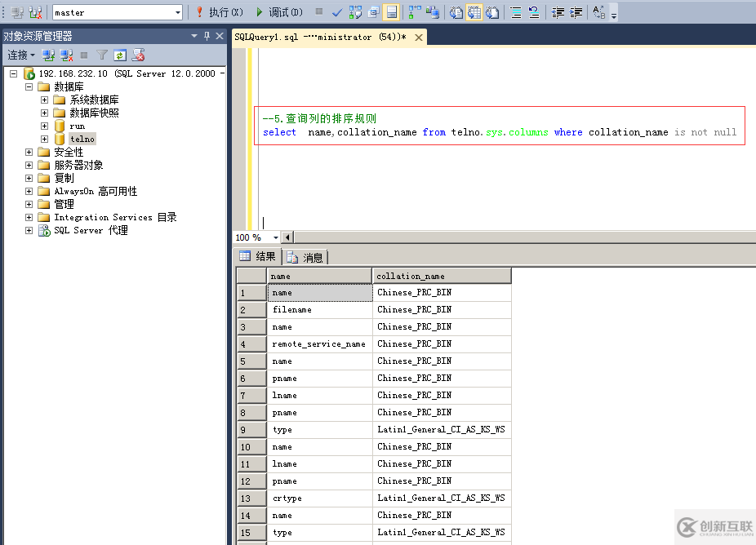The image size is (756, 545).
Task: Pin the Object Explorer panel
Action: 207,36
